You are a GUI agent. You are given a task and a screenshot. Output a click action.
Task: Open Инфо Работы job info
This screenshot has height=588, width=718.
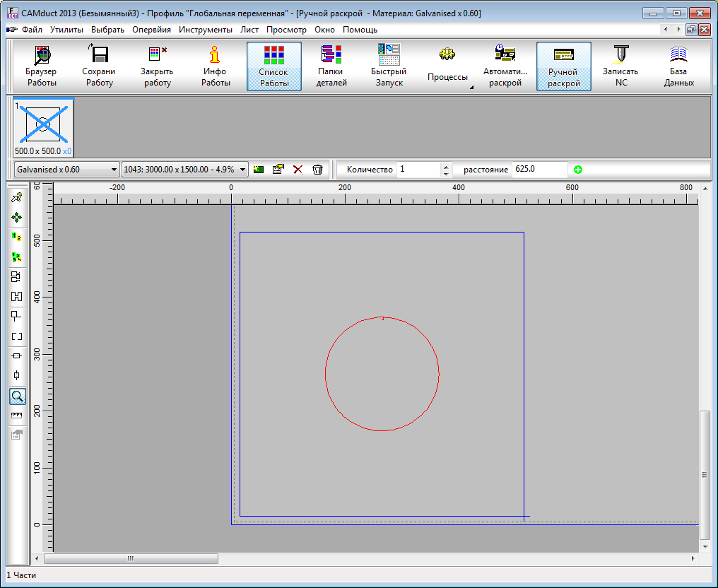tap(216, 66)
